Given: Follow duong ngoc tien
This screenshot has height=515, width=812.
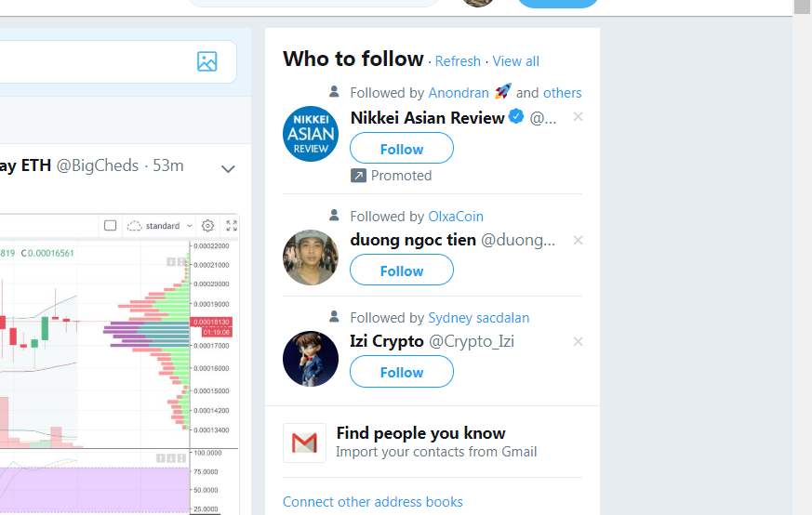Looking at the screenshot, I should [402, 271].
